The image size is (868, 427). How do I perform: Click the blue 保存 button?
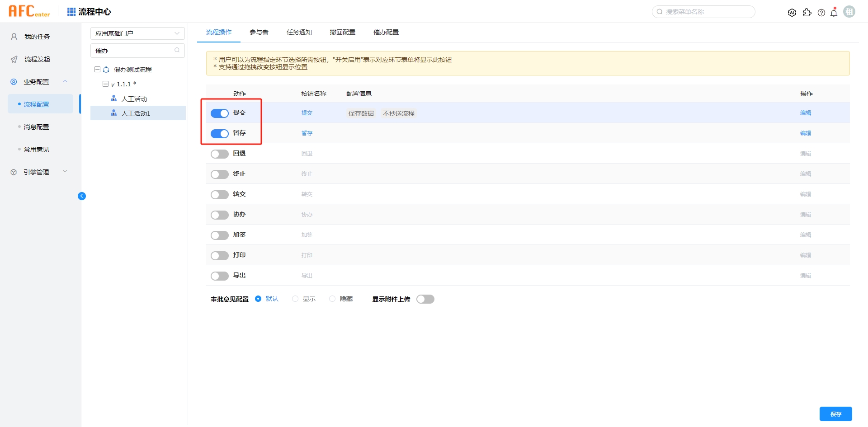click(835, 414)
